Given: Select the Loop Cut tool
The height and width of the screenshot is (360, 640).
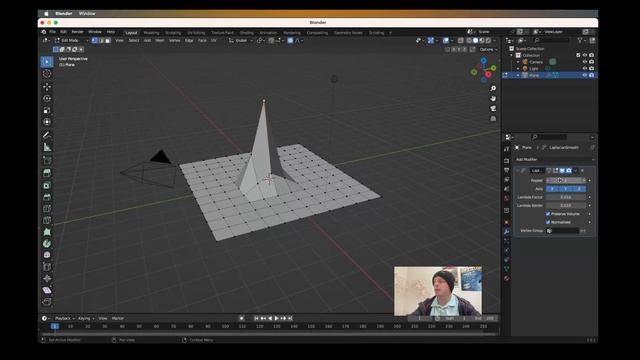Looking at the screenshot, I should click(x=47, y=209).
